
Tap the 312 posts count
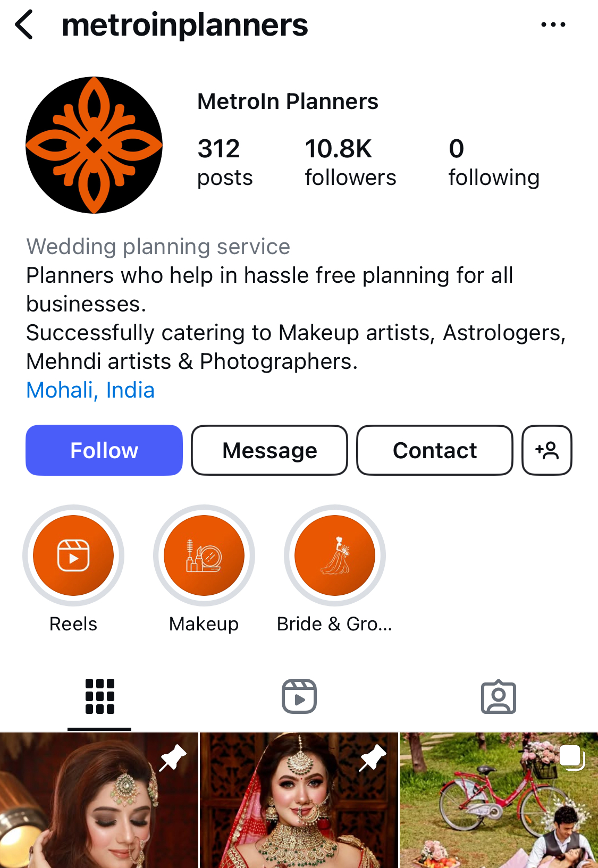(225, 162)
